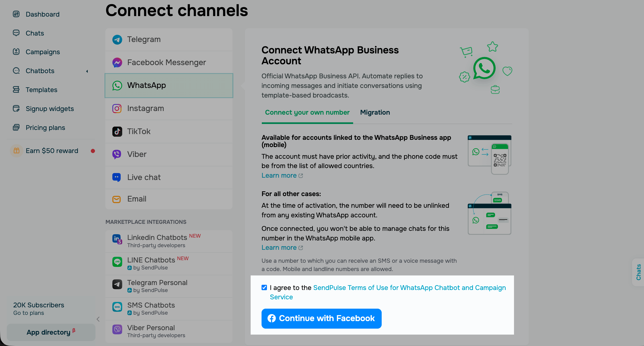
Task: Uncheck the terms of use agreement checkbox
Action: pyautogui.click(x=264, y=287)
